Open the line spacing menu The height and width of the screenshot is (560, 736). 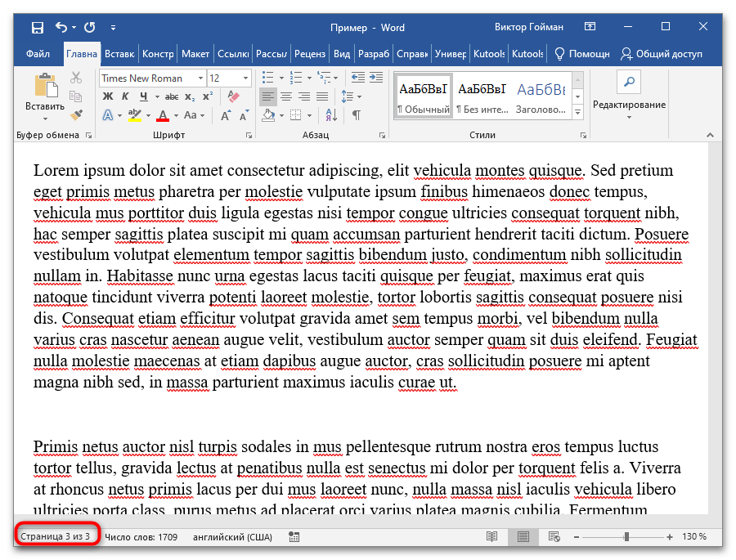[x=351, y=96]
